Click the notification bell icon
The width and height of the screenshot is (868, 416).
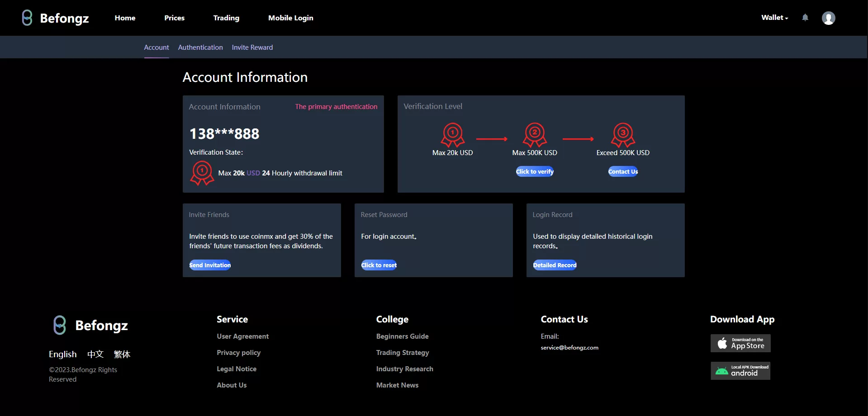pos(805,18)
